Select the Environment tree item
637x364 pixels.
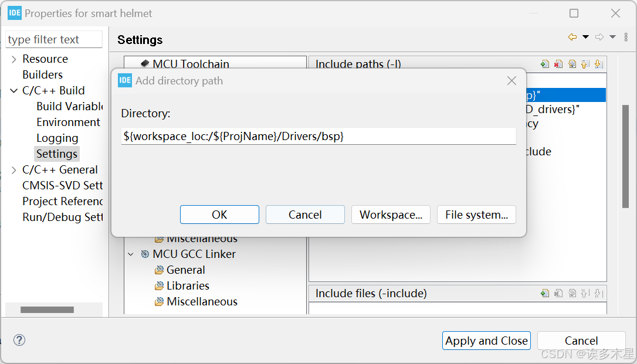[68, 122]
